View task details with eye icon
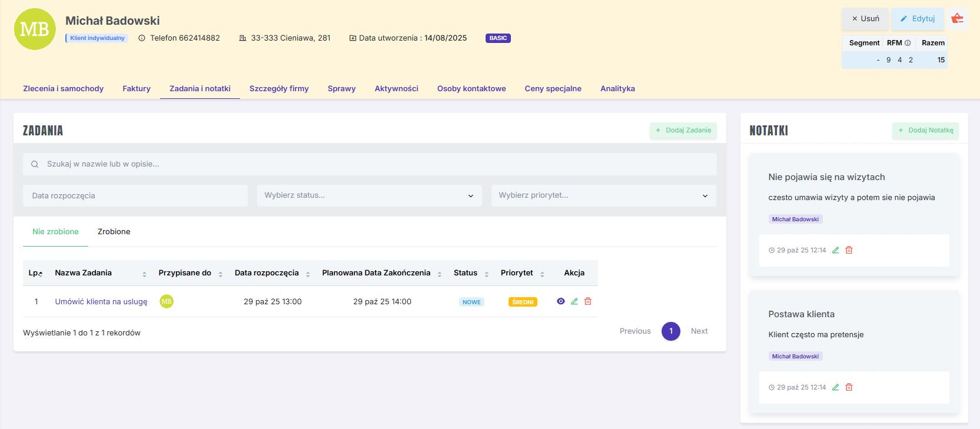 (560, 301)
